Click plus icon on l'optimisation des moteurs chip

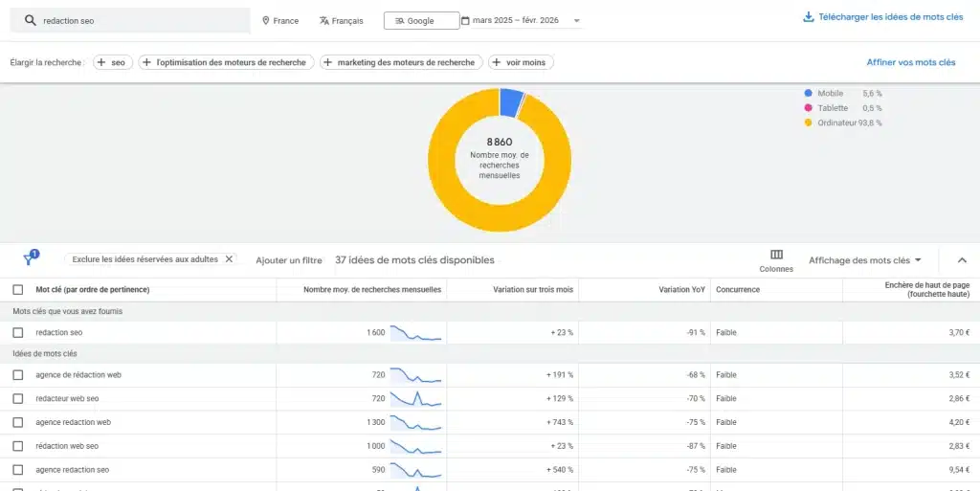coord(146,62)
